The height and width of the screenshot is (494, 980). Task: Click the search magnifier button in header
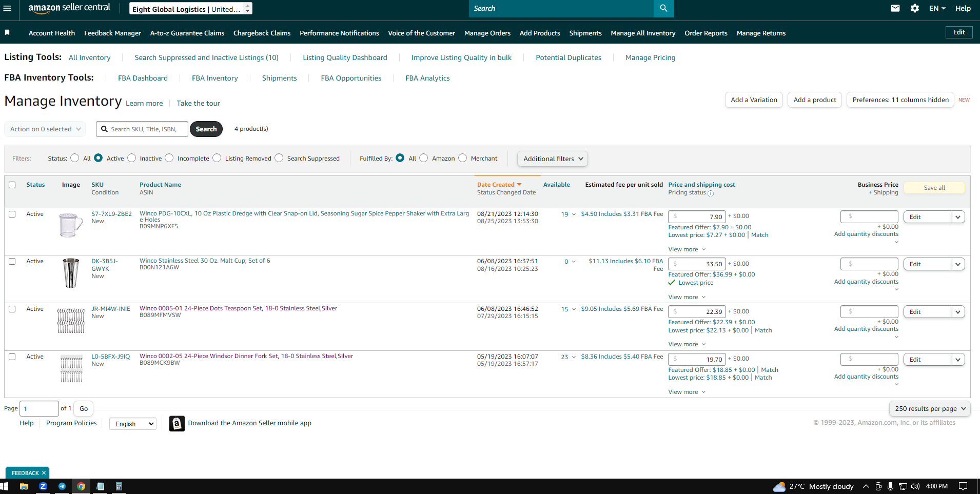click(663, 8)
